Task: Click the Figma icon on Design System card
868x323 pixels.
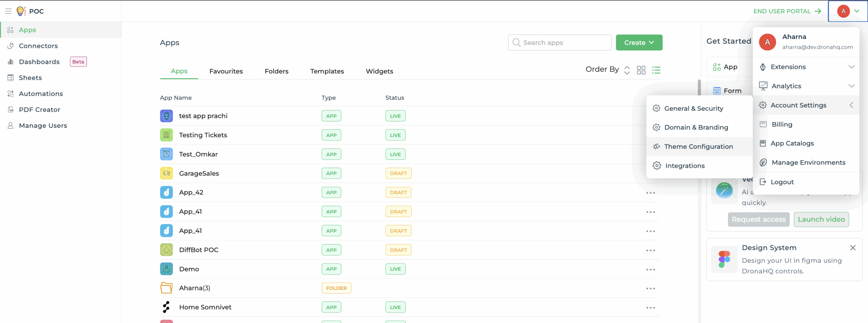Action: (724, 259)
